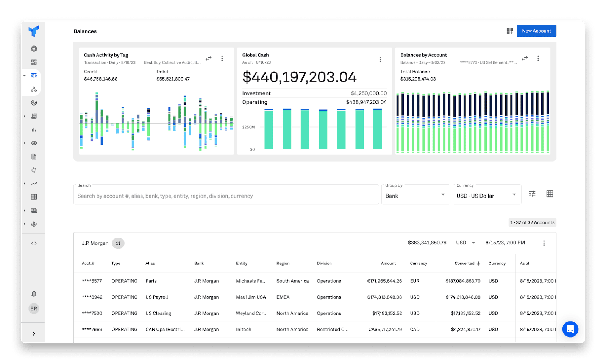The image size is (606, 364).
Task: Open the chat support bubble
Action: 570,329
